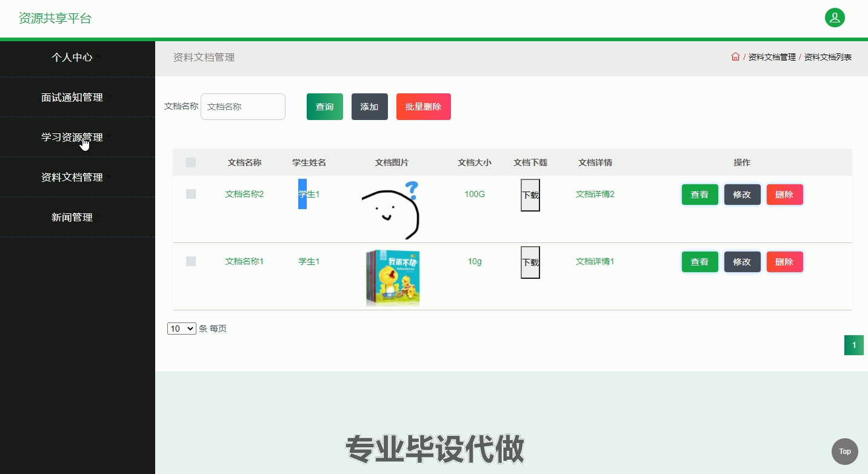Click the highlighted 学生1 cell in first row
Screen dimensions: 868x474
(309, 194)
